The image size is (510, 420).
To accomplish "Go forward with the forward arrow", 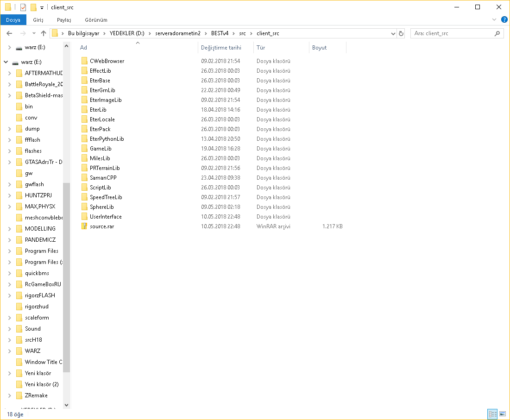I will (23, 33).
